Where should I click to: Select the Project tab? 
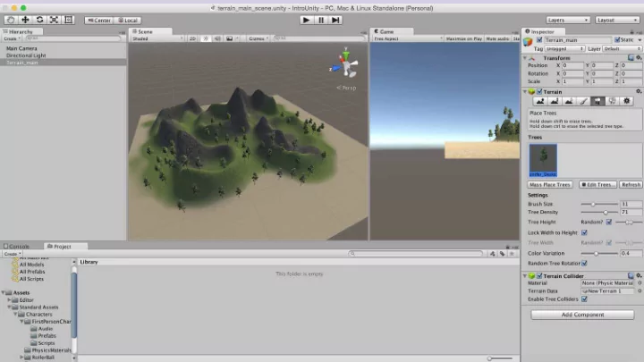click(x=60, y=247)
